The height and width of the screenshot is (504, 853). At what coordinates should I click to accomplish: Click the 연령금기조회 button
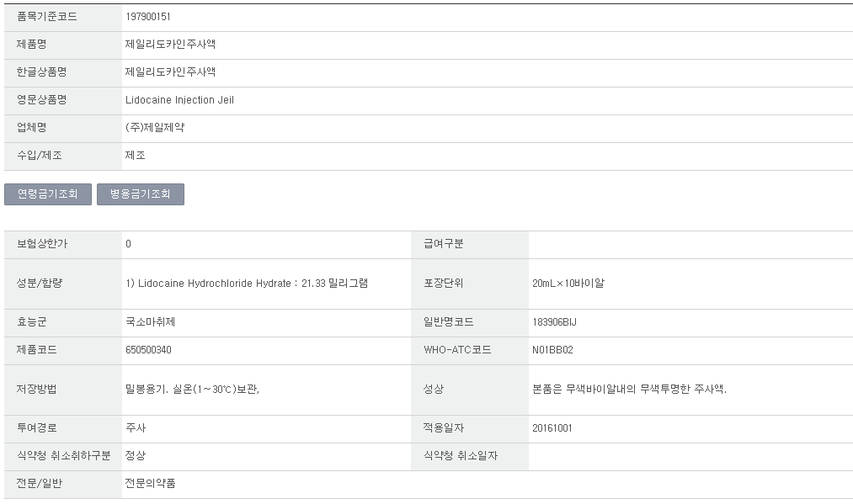point(48,194)
